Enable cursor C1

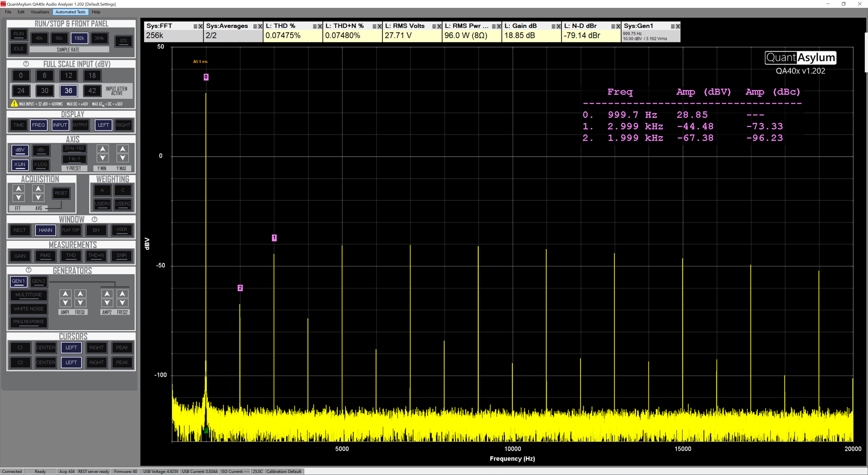click(x=20, y=347)
